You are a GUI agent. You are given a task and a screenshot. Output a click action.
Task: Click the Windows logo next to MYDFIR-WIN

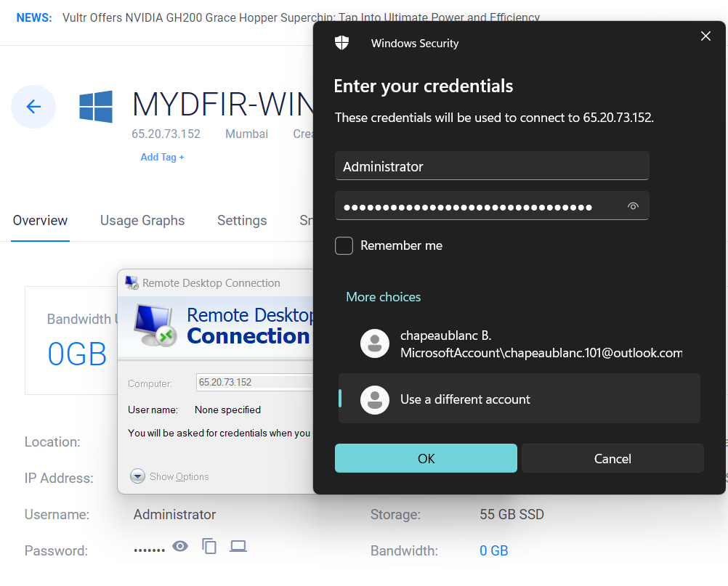pyautogui.click(x=96, y=107)
